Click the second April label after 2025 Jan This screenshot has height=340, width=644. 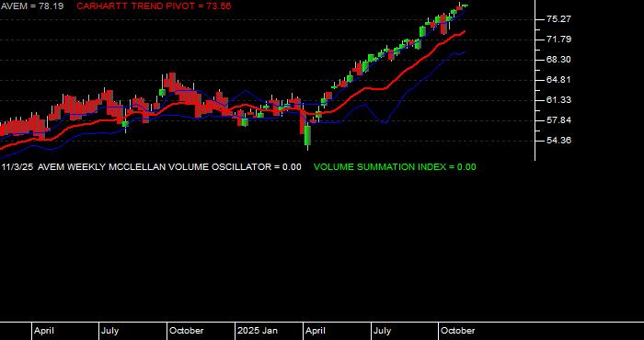click(x=316, y=331)
